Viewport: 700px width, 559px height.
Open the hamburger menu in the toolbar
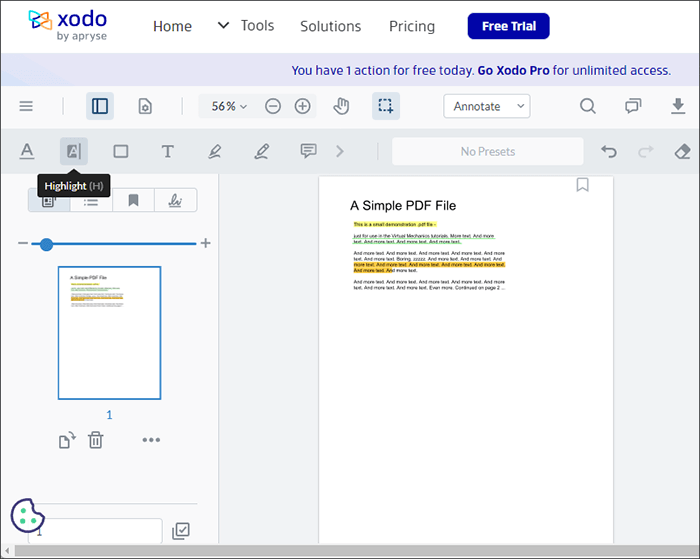26,106
